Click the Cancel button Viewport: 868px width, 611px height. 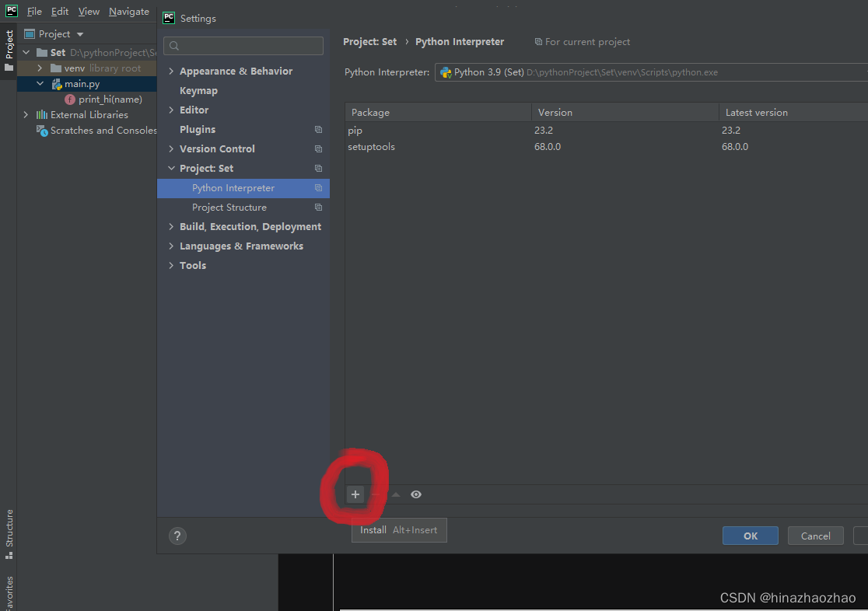click(815, 536)
